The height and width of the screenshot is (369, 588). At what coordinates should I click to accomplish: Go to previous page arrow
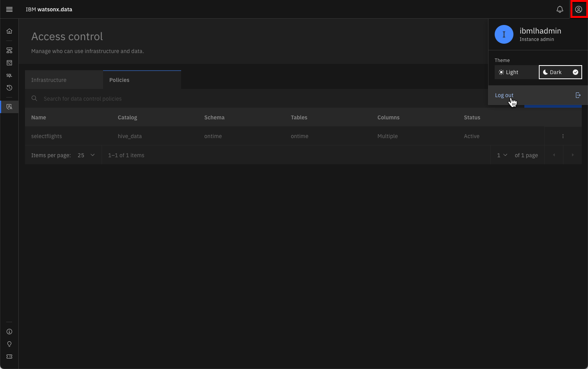(554, 155)
